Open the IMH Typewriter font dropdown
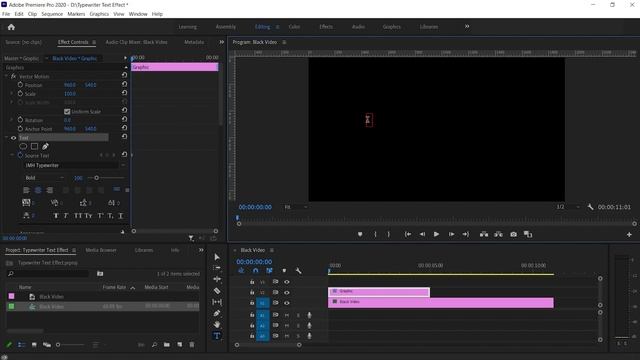This screenshot has height=360, width=640. click(x=75, y=165)
